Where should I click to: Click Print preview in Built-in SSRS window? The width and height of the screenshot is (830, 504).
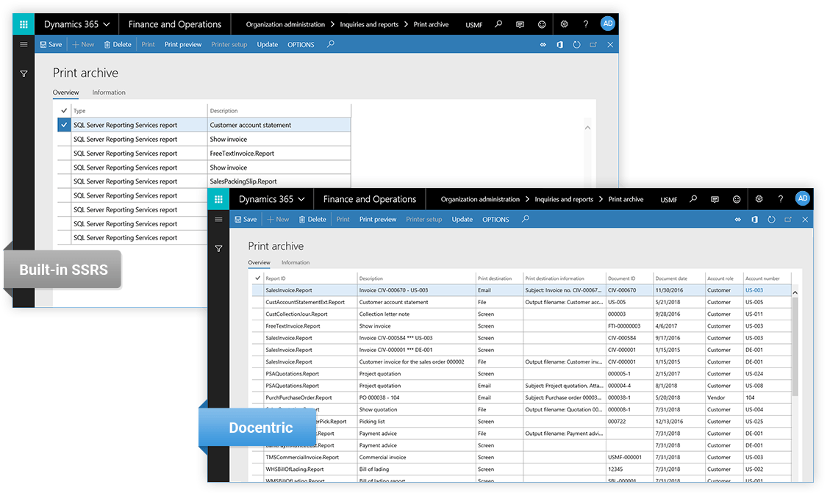tap(182, 45)
